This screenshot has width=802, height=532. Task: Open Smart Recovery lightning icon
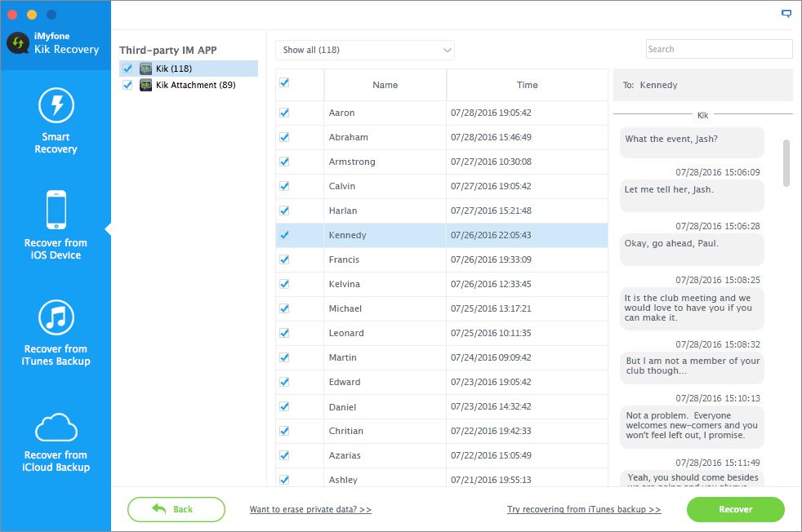pyautogui.click(x=56, y=105)
